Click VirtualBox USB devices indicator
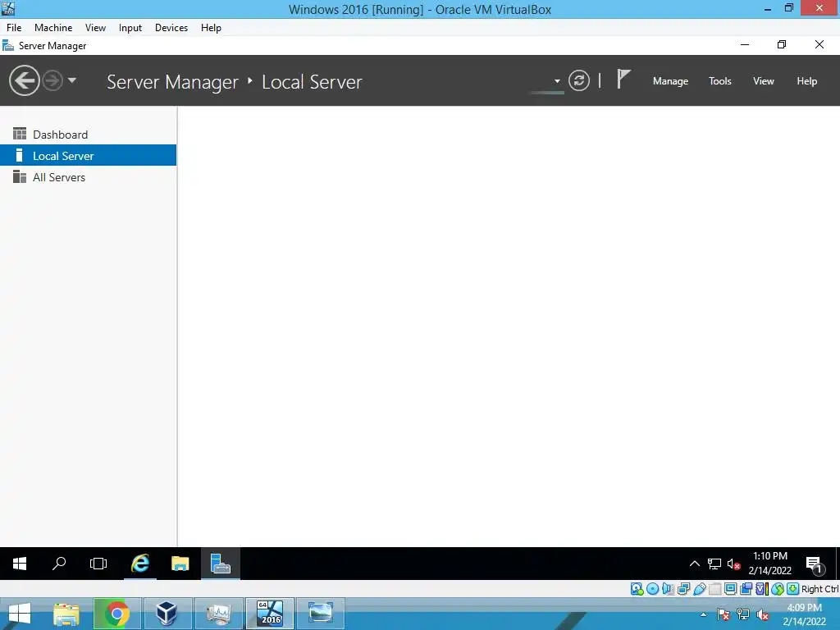Screen dimensions: 840x630 pyautogui.click(x=699, y=589)
